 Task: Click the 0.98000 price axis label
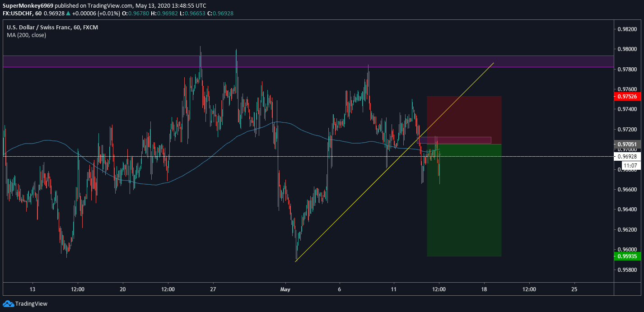point(627,49)
